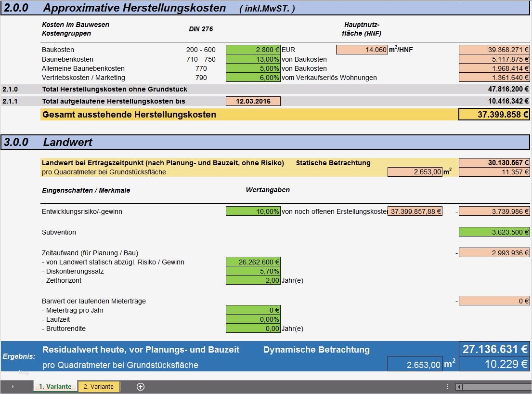The image size is (532, 394).
Task: Click the three-dot tab bar splitter handle
Action: [448, 387]
